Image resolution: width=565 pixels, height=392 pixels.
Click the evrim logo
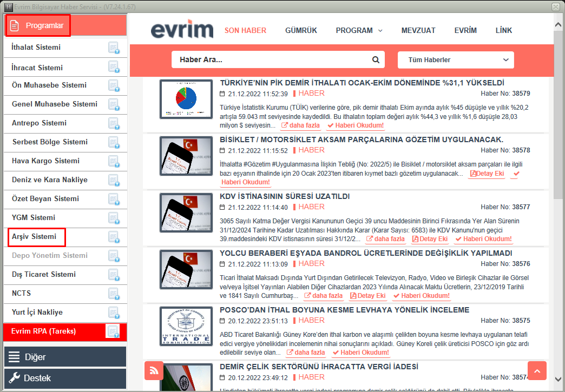182,30
